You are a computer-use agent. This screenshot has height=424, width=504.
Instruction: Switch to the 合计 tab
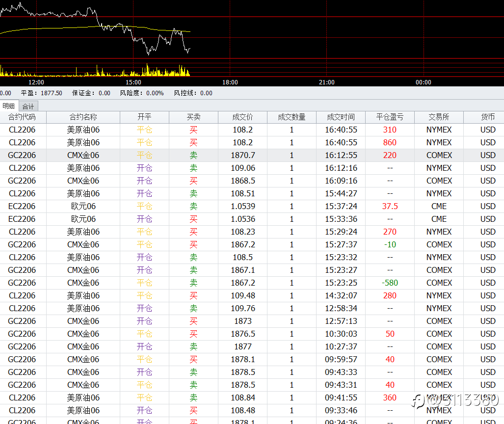[28, 106]
